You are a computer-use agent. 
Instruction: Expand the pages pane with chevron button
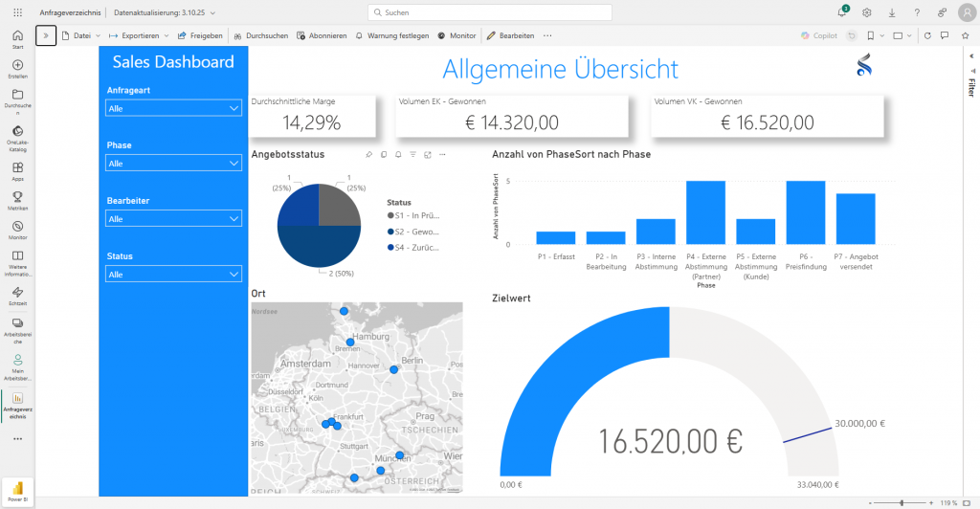[x=46, y=35]
